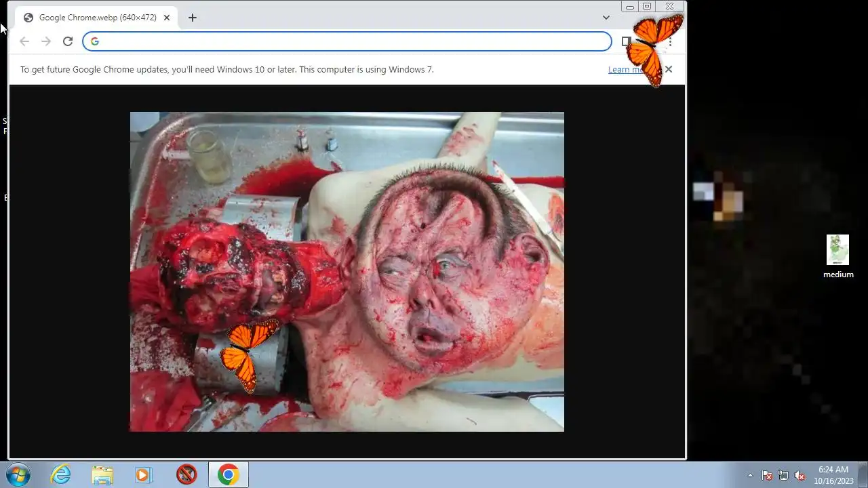Viewport: 868px width, 488px height.
Task: Focus the Chrome address bar
Action: click(x=347, y=41)
